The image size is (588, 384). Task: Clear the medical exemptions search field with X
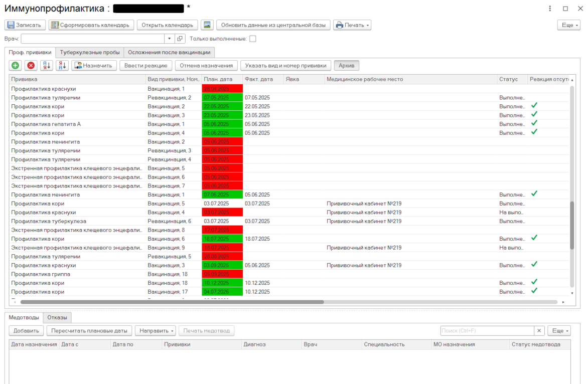539,331
